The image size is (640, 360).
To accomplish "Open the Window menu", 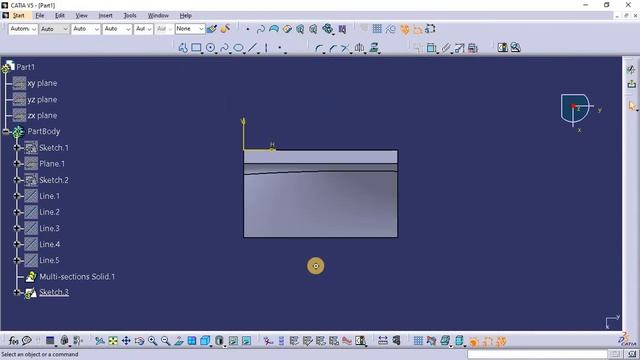I will click(158, 16).
